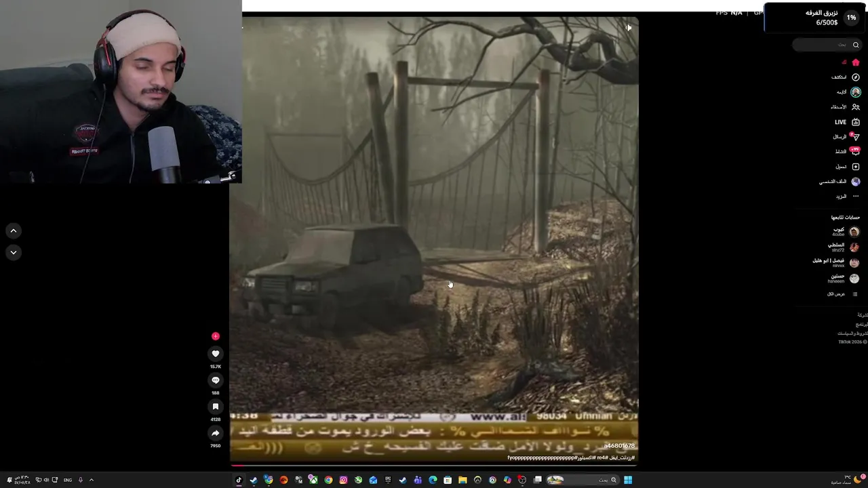Open Instagram from the taskbar
868x488 pixels.
pyautogui.click(x=343, y=480)
